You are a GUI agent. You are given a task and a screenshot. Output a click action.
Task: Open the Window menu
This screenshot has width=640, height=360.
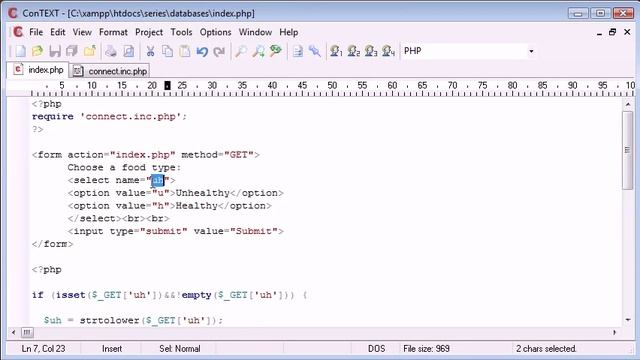pos(255,32)
